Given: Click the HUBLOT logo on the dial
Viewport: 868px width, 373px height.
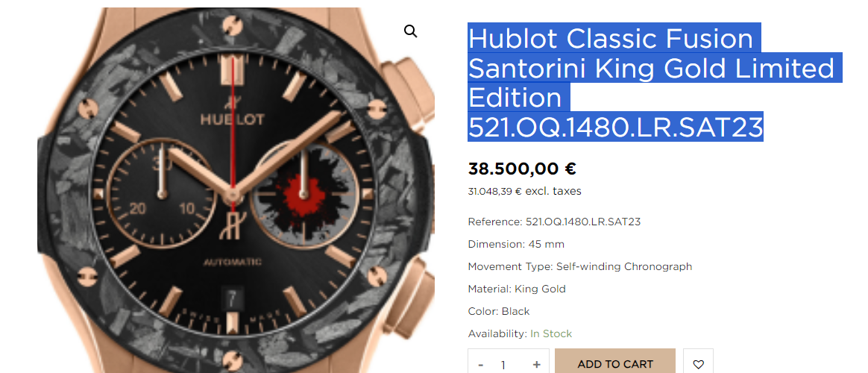Looking at the screenshot, I should [233, 119].
